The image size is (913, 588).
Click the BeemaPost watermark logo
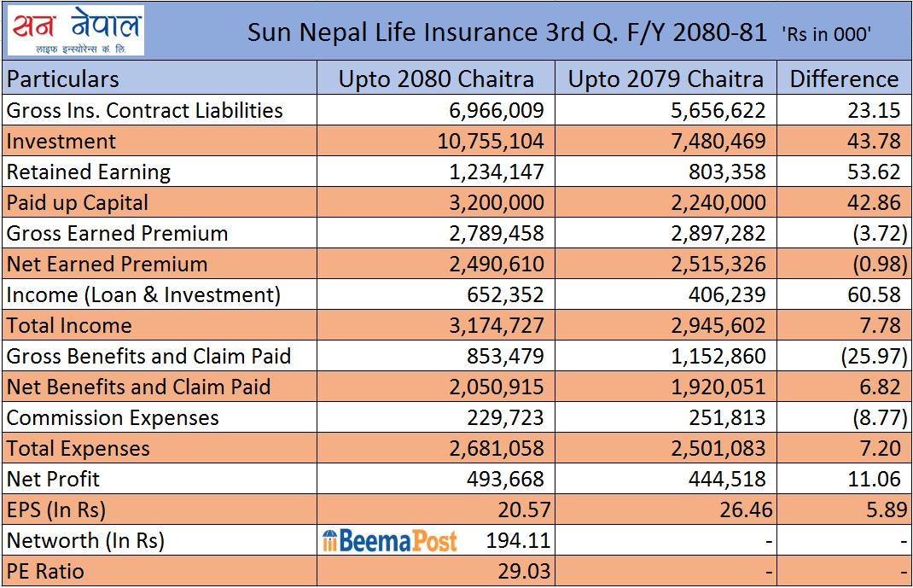389,540
